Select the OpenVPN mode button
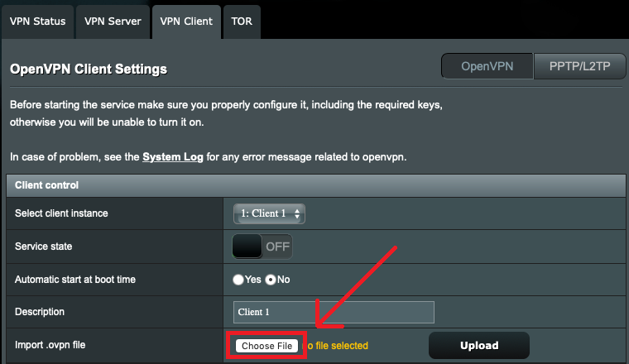Viewport: 629px width, 364px height. (487, 68)
